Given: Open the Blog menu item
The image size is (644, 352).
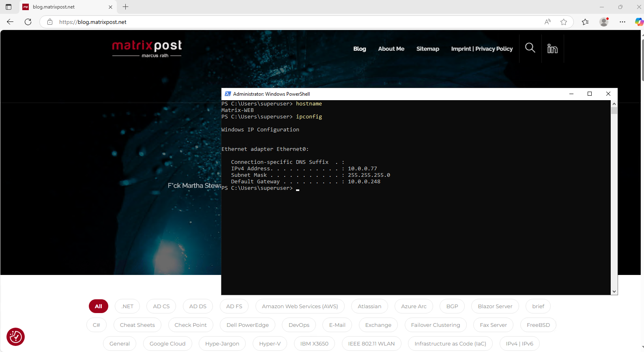Looking at the screenshot, I should 360,49.
